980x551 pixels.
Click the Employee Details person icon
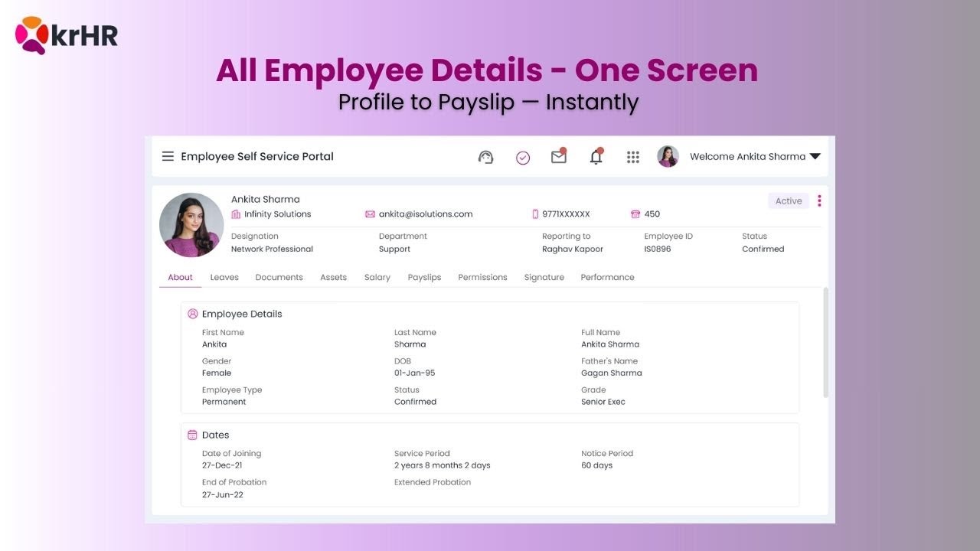click(193, 314)
